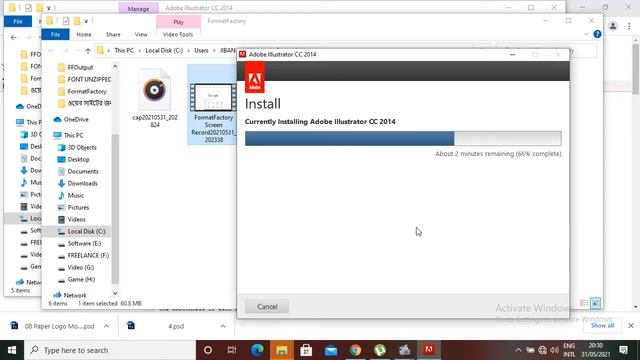Switch to Share ribbon tab

113,35
